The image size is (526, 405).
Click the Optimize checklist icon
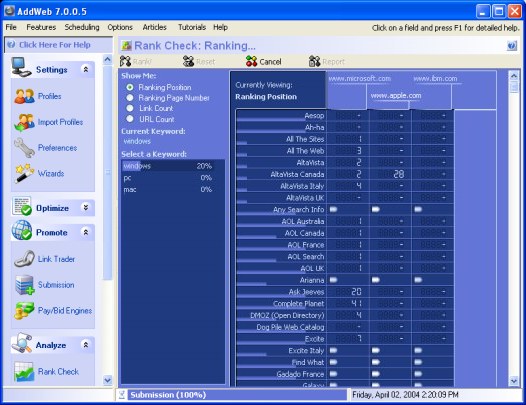coord(21,206)
